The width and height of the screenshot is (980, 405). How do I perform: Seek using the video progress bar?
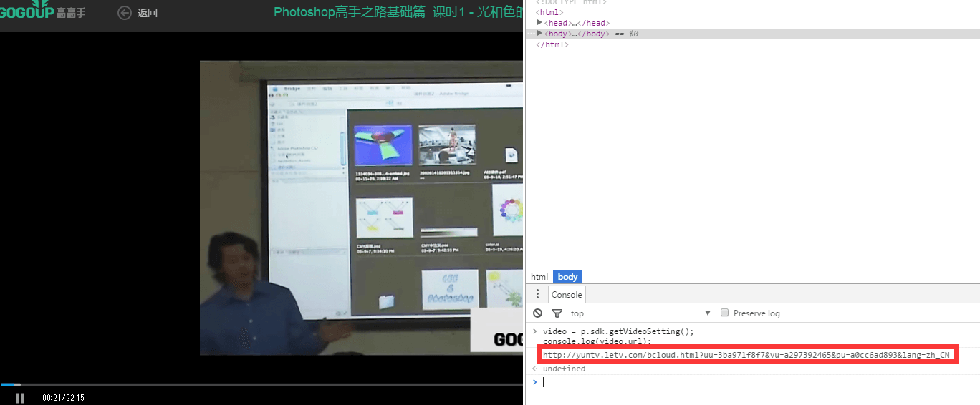[261, 384]
